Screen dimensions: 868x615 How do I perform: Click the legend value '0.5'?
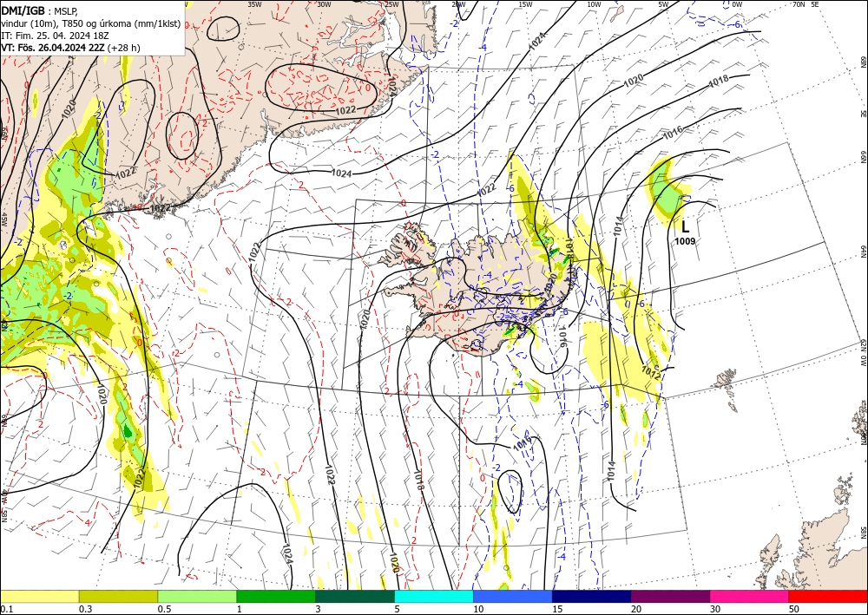click(x=164, y=609)
